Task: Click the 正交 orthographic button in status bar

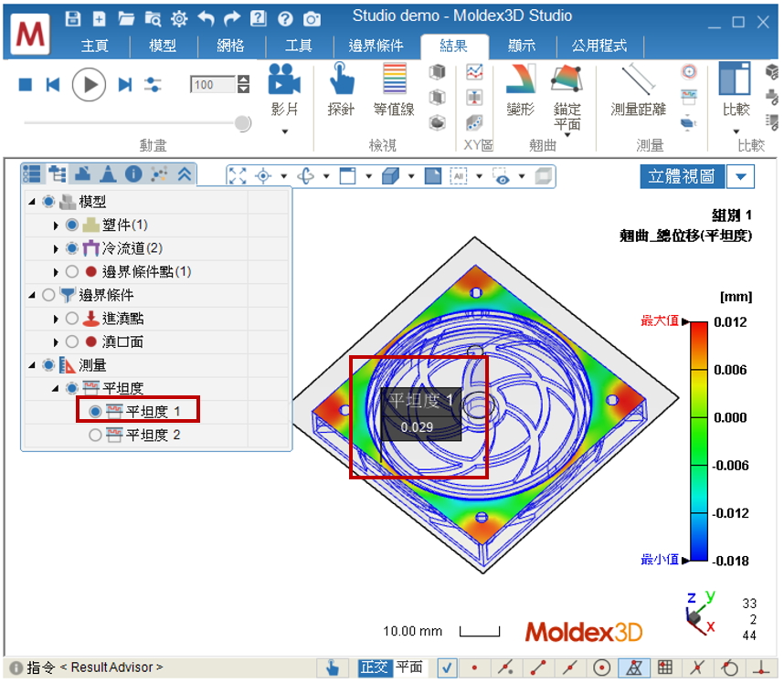Action: coord(374,667)
